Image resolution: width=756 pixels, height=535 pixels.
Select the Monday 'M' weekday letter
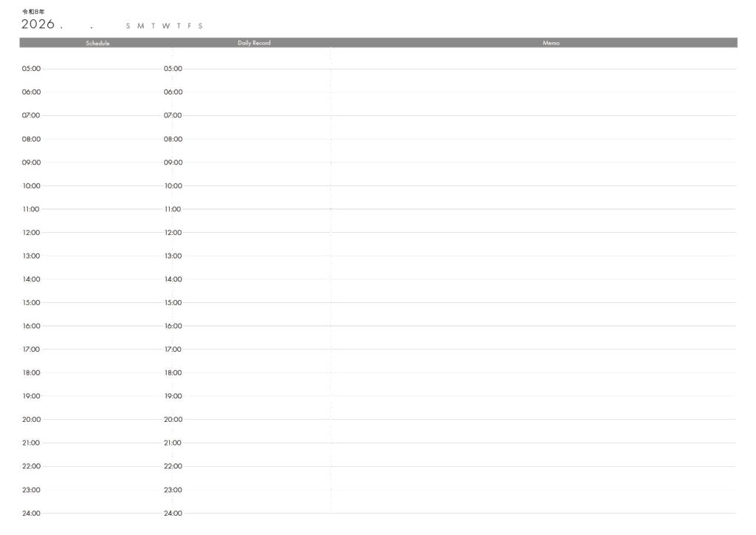point(140,26)
